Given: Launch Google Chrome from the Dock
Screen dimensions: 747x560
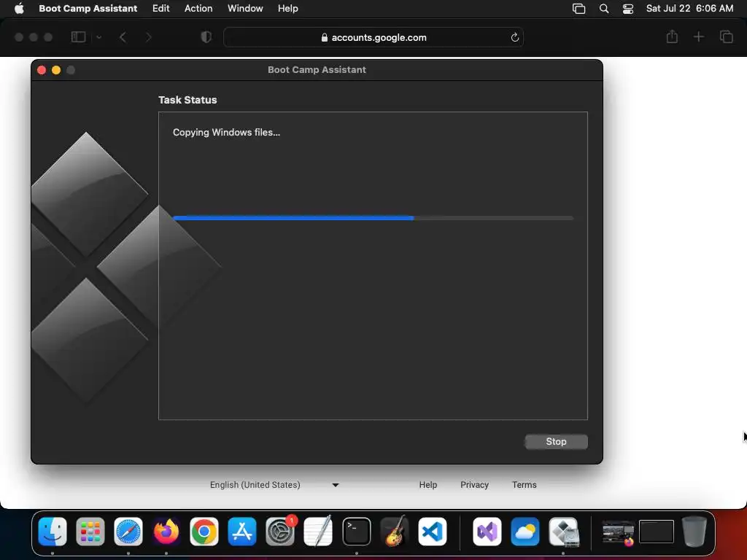Looking at the screenshot, I should pos(204,532).
